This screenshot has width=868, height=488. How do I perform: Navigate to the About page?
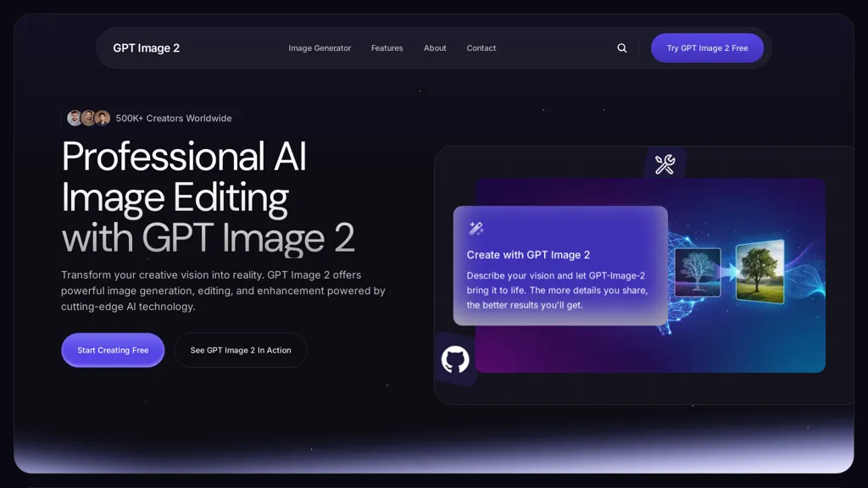(435, 48)
